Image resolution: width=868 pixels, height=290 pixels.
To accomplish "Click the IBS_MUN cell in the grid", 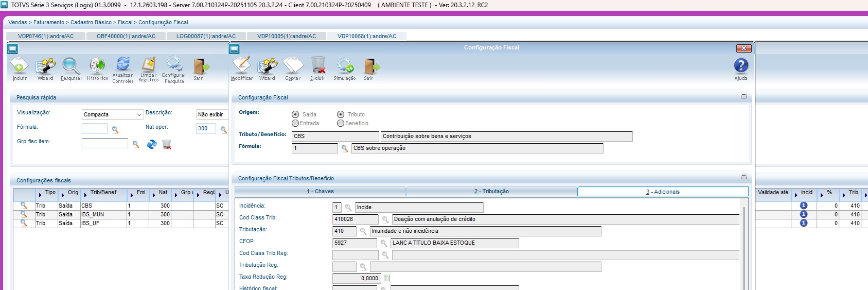I will [x=103, y=214].
